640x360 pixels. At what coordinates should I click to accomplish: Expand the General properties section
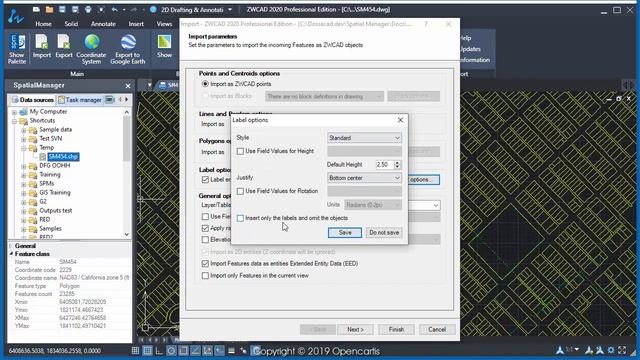pyautogui.click(x=11, y=246)
